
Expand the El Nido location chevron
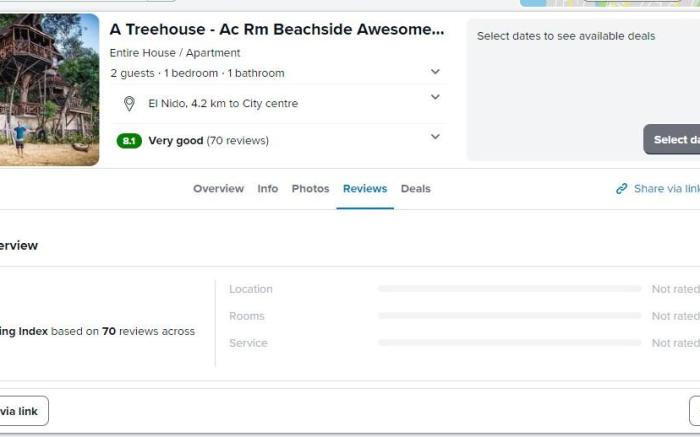[435, 97]
